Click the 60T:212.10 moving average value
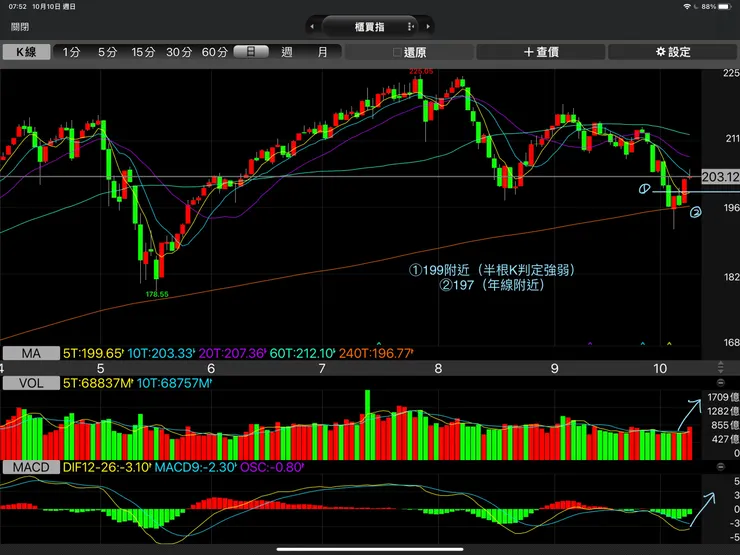The image size is (740, 555). pos(303,353)
